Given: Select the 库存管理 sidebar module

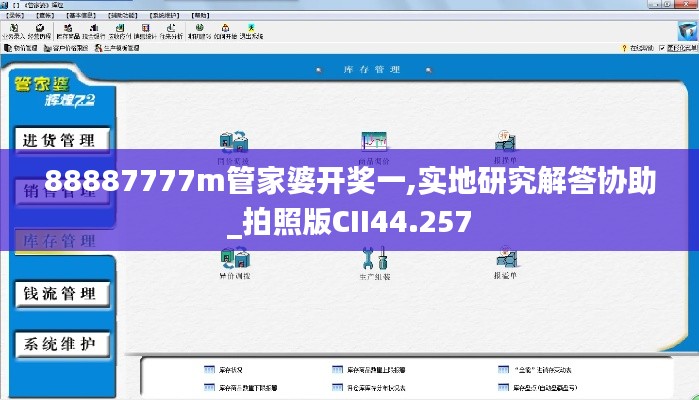Looking at the screenshot, I should tap(58, 241).
